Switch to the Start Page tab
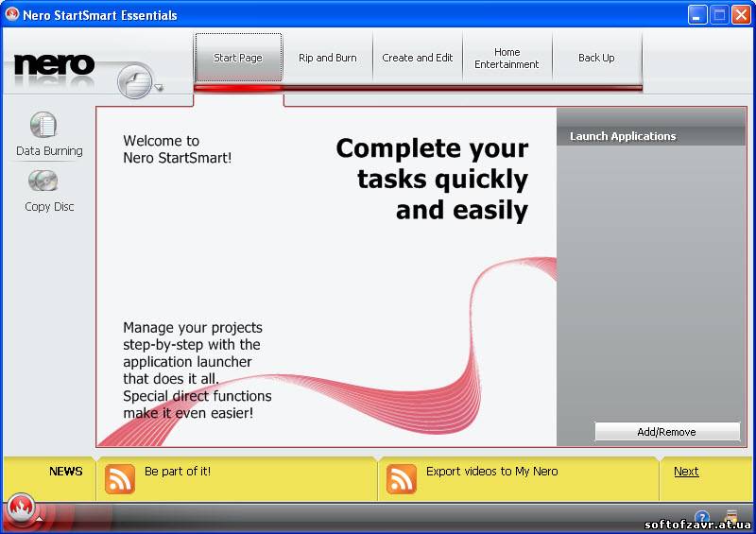The width and height of the screenshot is (756, 534). [238, 58]
